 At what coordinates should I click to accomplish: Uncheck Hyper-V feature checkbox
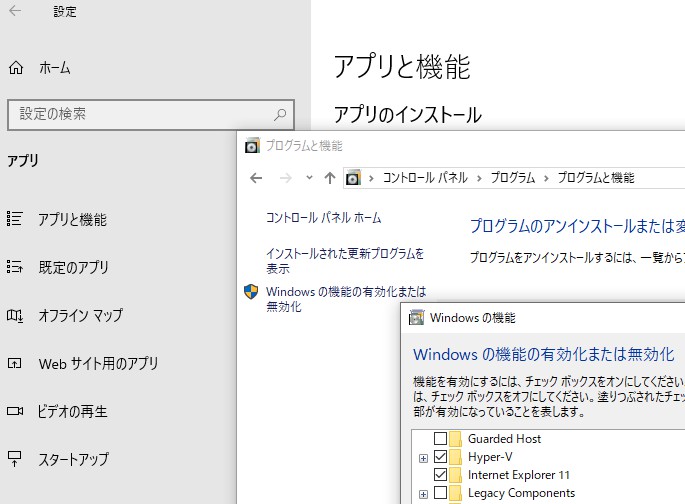(440, 456)
